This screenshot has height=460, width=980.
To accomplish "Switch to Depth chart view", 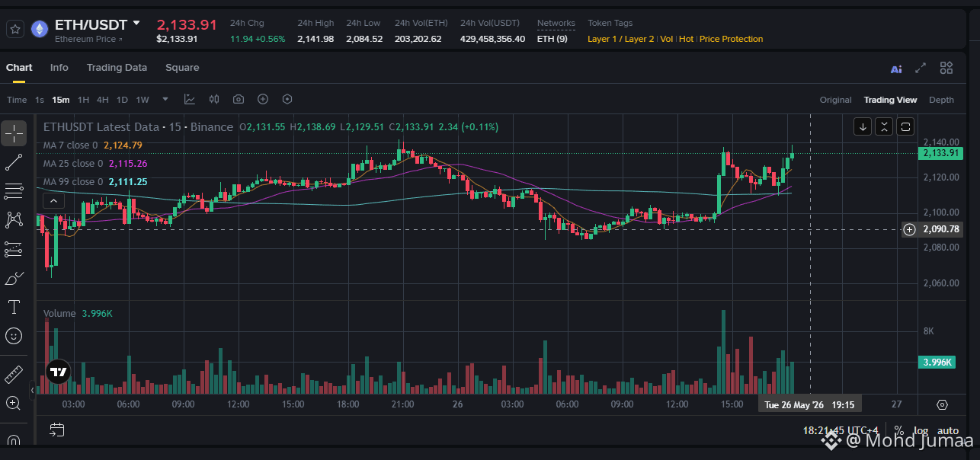I will (941, 100).
